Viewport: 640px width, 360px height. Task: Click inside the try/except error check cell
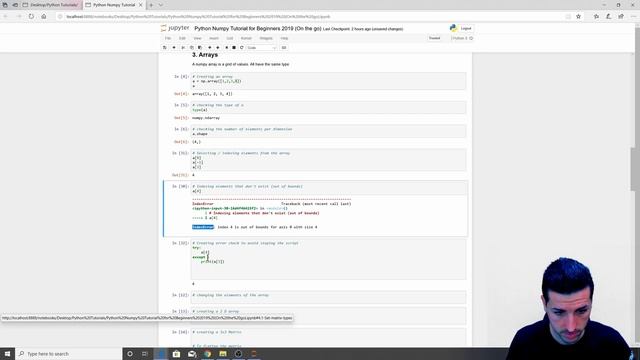[x=328, y=260]
